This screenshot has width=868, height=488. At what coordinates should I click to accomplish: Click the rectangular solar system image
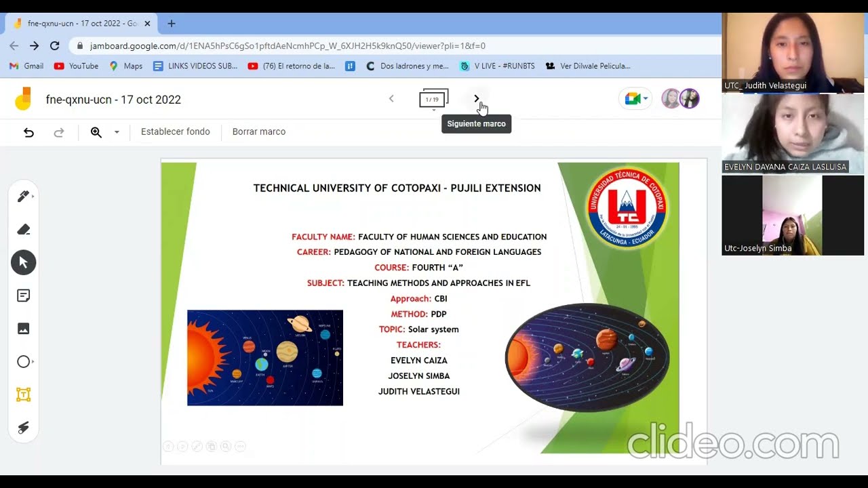[x=265, y=358]
